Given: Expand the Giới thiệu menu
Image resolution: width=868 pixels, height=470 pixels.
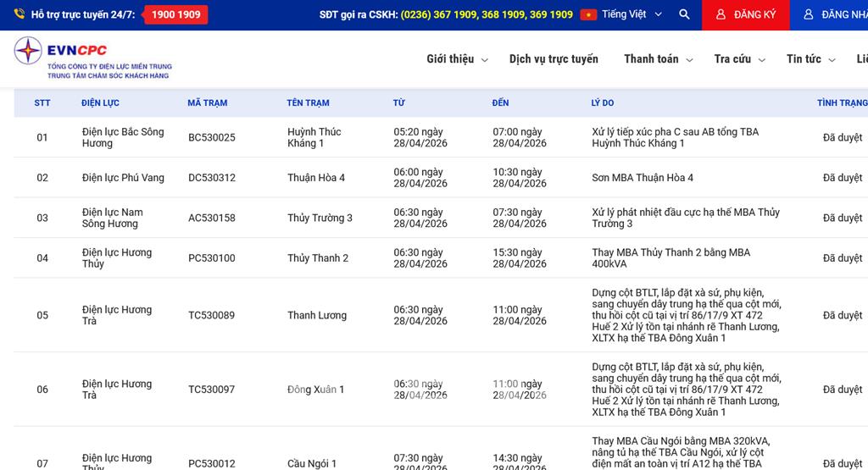Looking at the screenshot, I should pos(457,59).
